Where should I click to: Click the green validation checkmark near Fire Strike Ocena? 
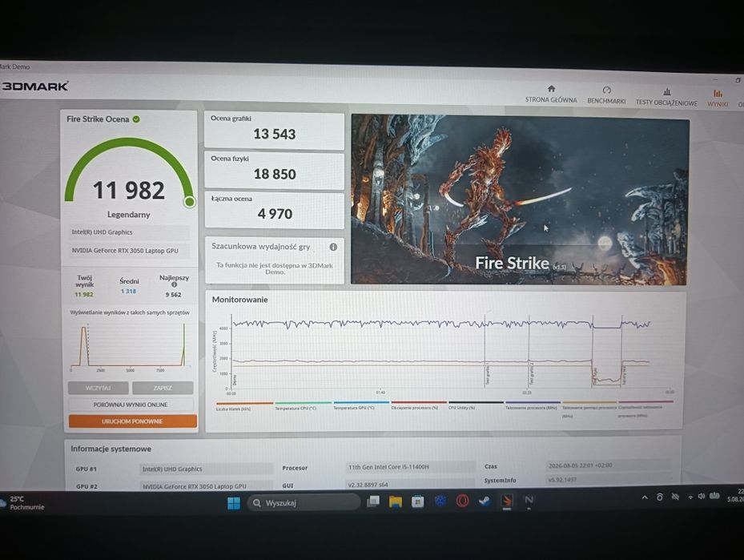(136, 119)
